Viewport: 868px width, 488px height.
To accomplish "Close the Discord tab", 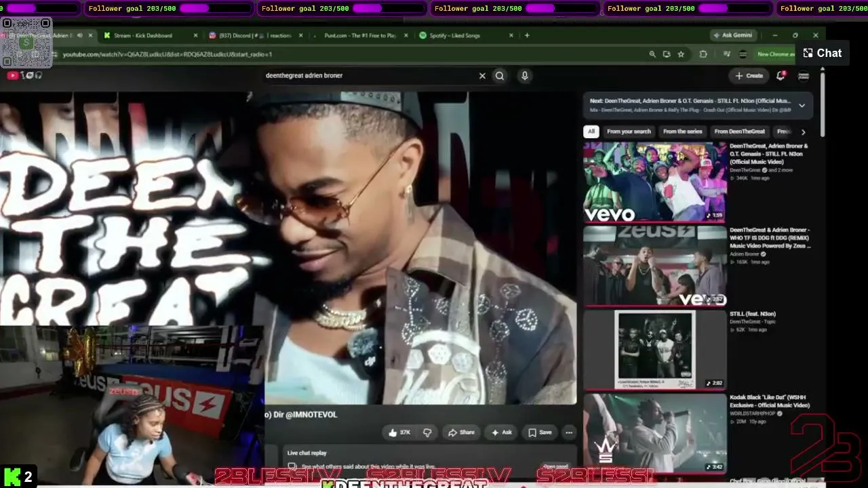I will coord(300,35).
